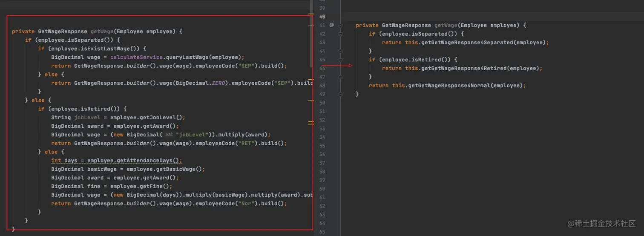The image size is (644, 236).
Task: Click the @ gutter icon on line 41
Action: 331,25
